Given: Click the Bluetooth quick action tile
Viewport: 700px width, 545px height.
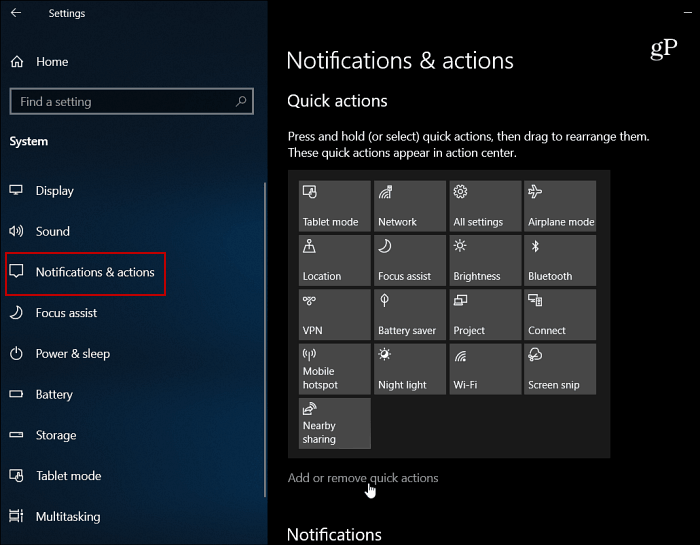Looking at the screenshot, I should (x=560, y=261).
